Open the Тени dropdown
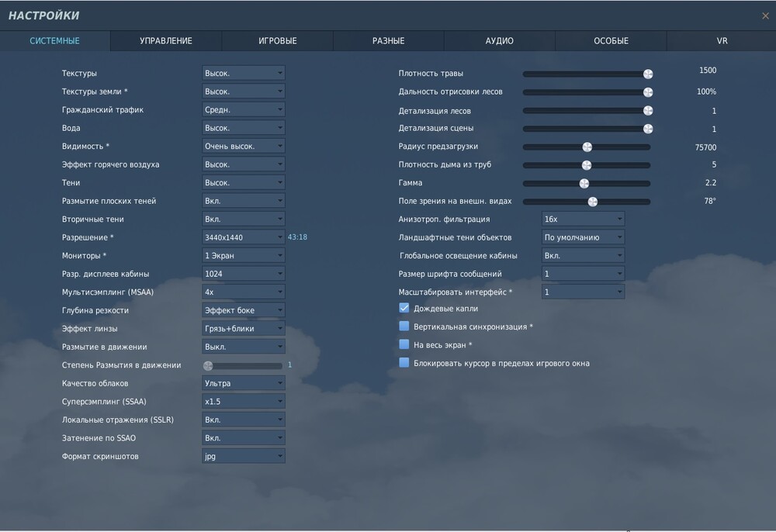This screenshot has height=532, width=776. [244, 183]
